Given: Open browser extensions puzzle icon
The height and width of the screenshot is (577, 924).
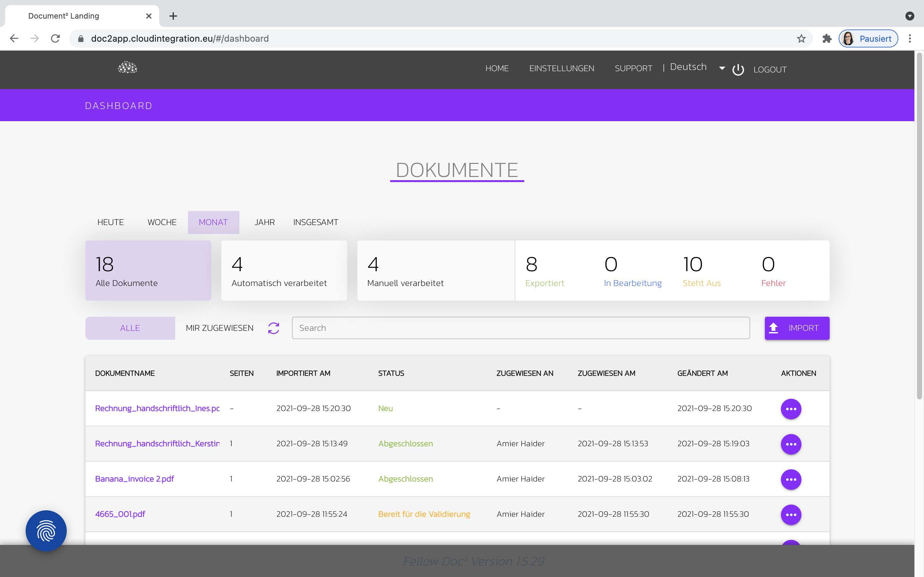Looking at the screenshot, I should [827, 38].
